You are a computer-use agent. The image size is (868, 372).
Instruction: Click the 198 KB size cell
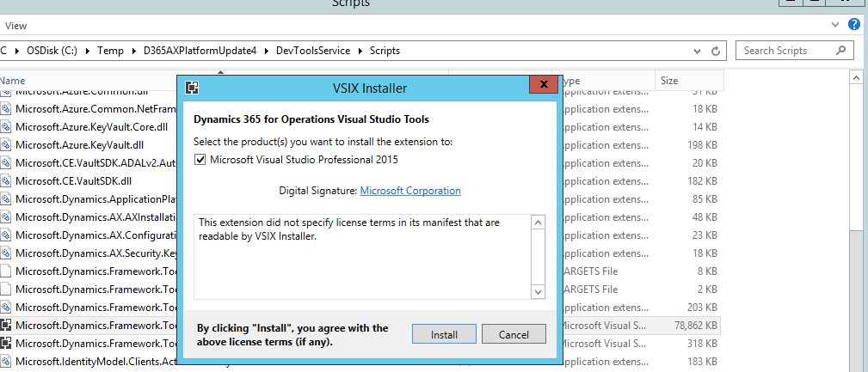[703, 145]
